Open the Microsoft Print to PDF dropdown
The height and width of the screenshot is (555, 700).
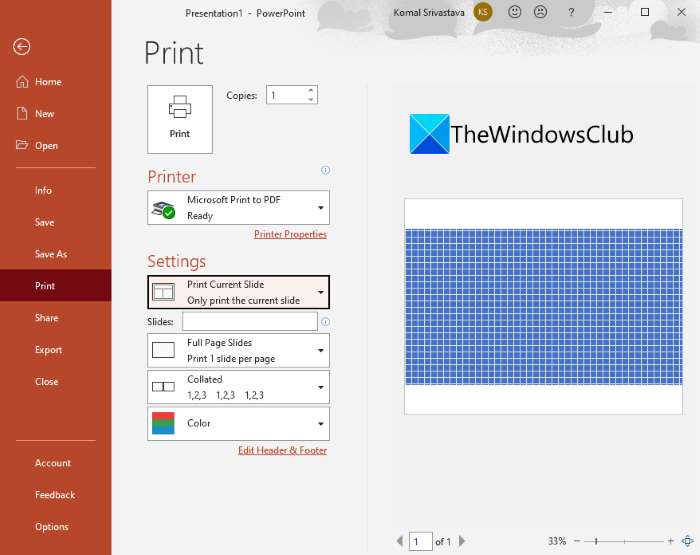[238, 208]
